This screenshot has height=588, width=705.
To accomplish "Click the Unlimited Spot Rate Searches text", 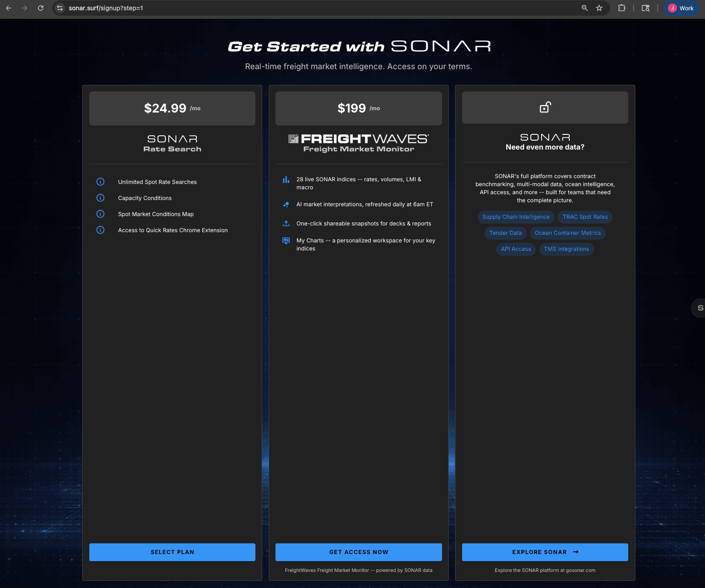I will 157,182.
